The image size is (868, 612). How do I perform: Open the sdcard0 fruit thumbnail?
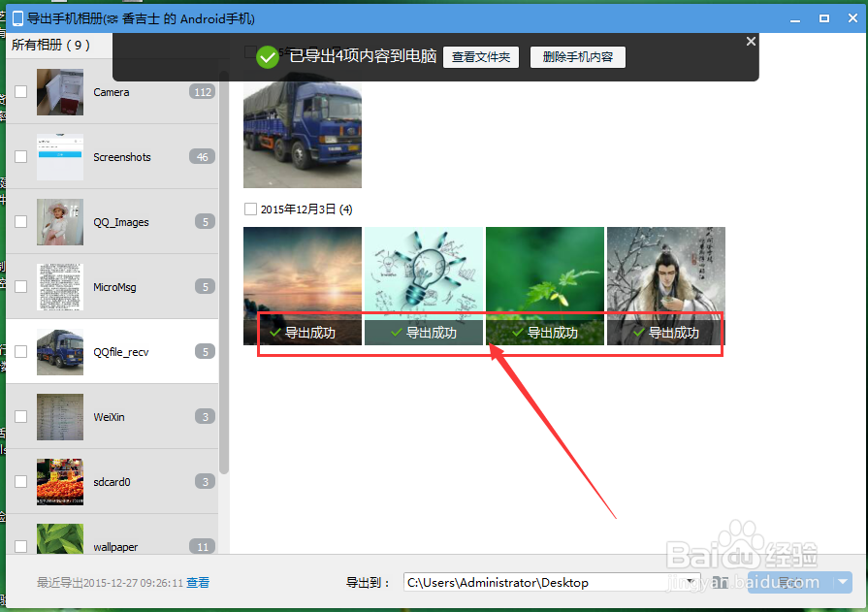tap(60, 481)
